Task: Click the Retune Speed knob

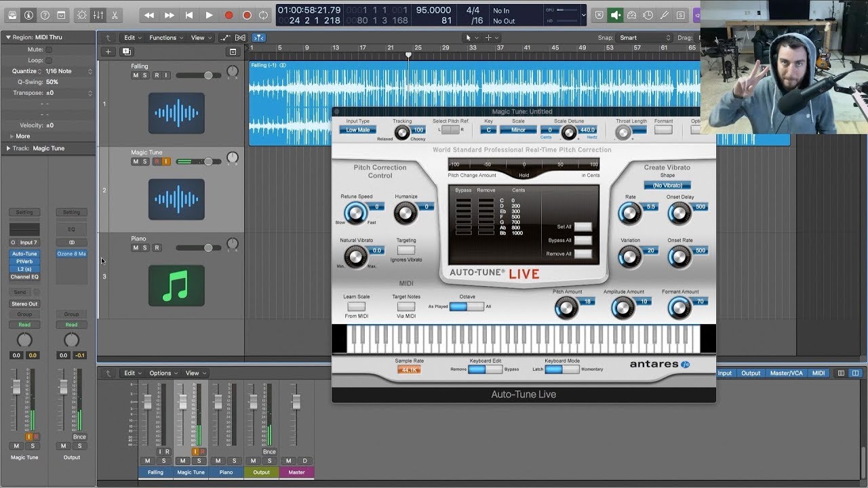Action: click(x=355, y=213)
